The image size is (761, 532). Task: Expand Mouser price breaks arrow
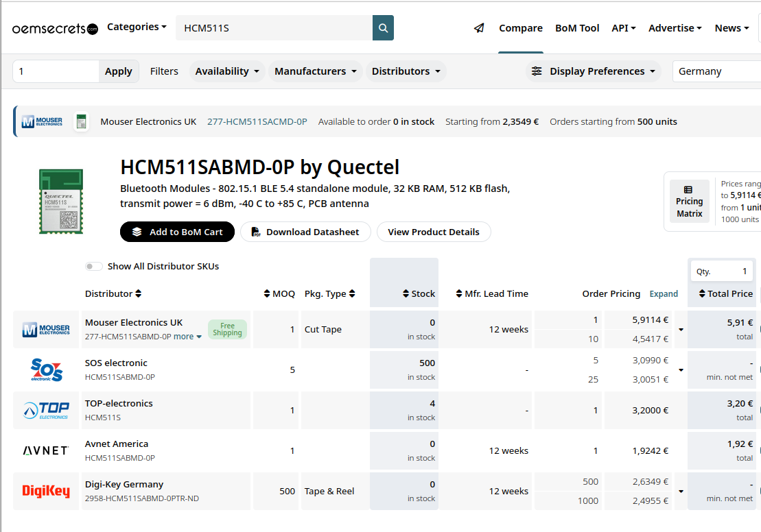tap(681, 329)
